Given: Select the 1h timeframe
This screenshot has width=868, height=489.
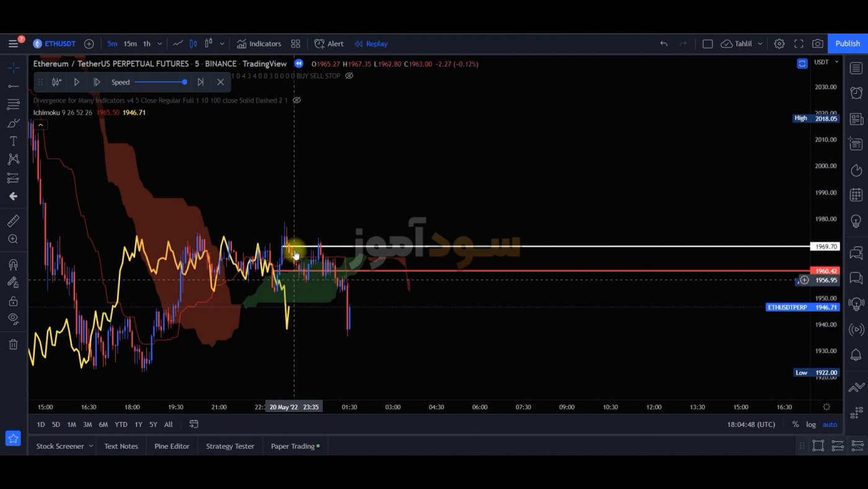Looking at the screenshot, I should [x=147, y=43].
